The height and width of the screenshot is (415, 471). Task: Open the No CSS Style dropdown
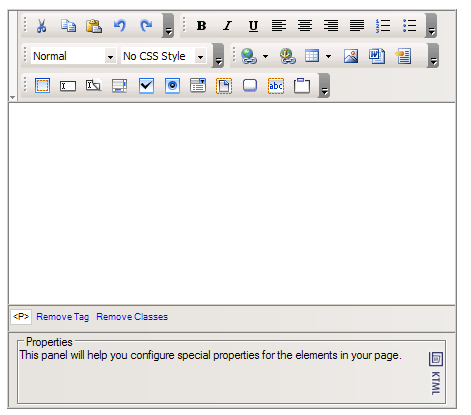click(x=164, y=56)
